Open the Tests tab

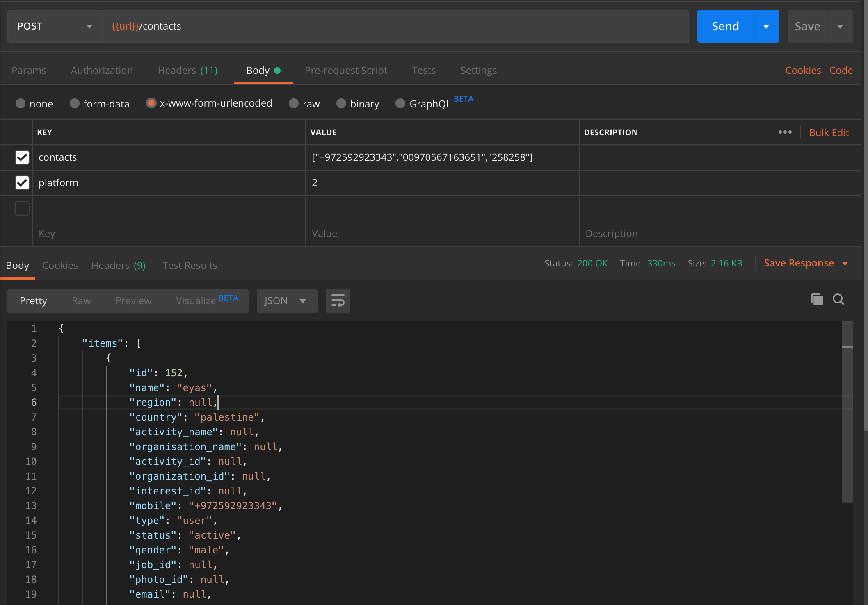[424, 71]
